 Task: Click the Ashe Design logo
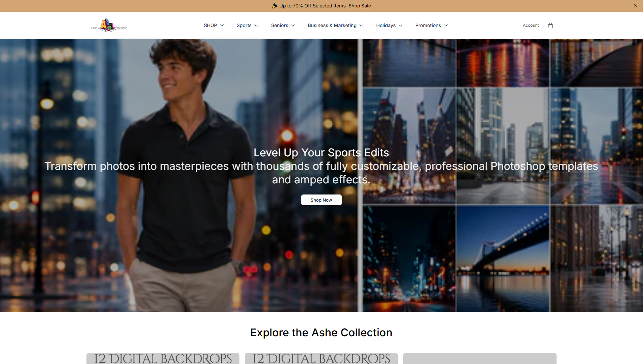pyautogui.click(x=108, y=25)
